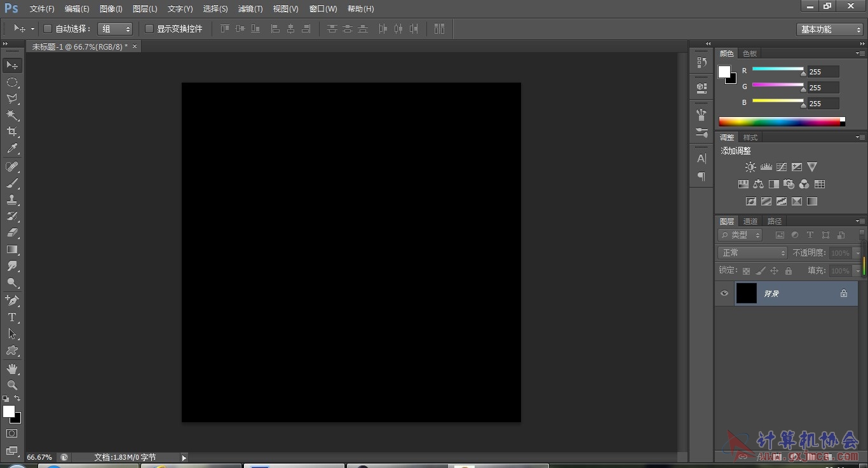
Task: Select the Custom Shape tool
Action: 12,350
